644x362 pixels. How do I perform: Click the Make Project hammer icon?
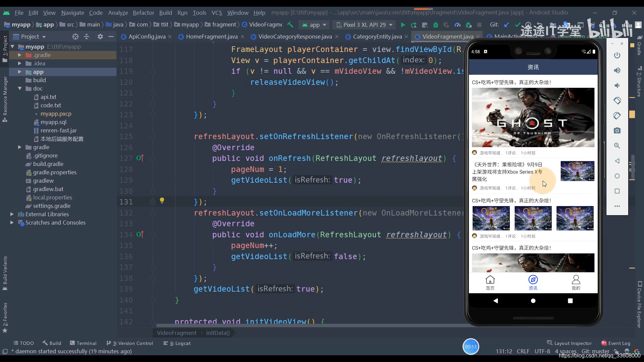290,25
